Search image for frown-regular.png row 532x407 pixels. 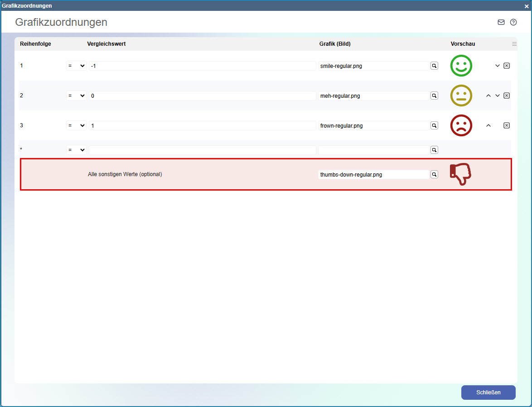point(434,125)
